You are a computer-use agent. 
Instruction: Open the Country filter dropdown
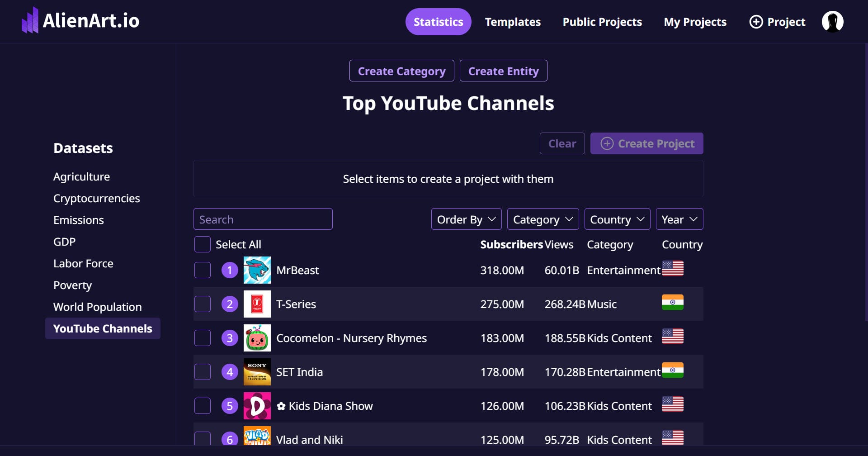(x=617, y=219)
